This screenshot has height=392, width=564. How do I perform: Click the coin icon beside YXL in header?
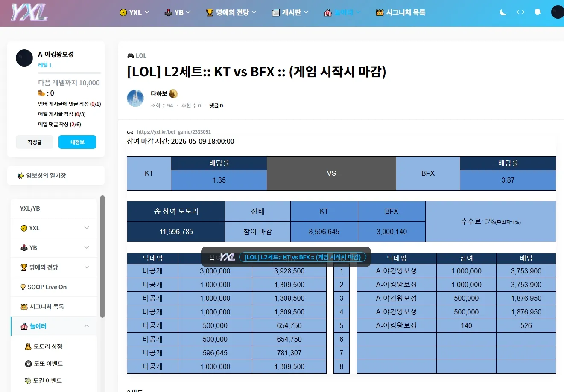(123, 12)
